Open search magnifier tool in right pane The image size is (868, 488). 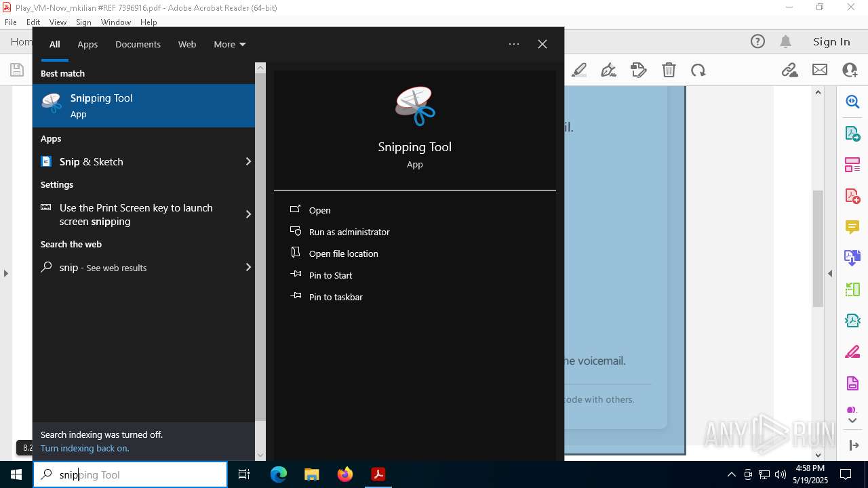(852, 102)
